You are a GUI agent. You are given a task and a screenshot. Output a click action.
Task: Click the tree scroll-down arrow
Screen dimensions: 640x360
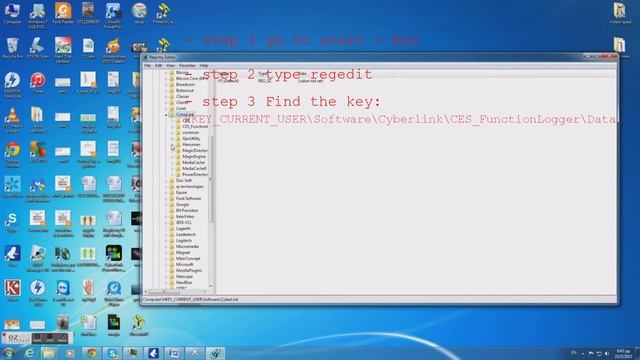coord(211,287)
